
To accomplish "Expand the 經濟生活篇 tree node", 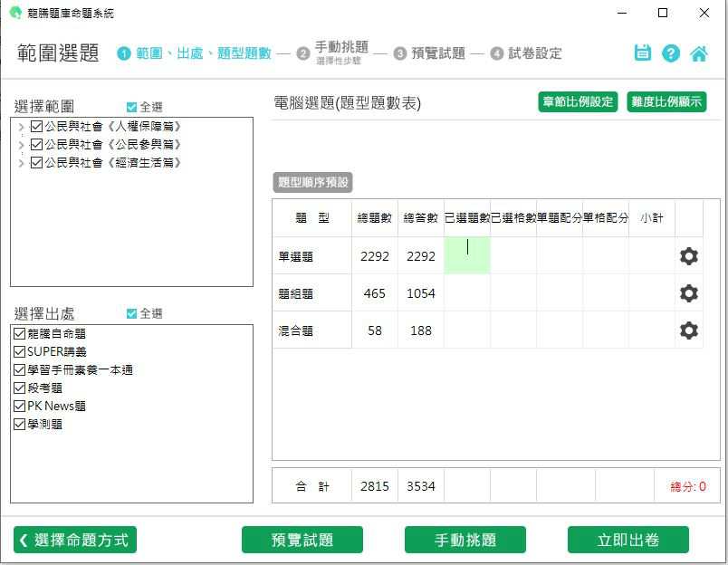I will pos(21,163).
